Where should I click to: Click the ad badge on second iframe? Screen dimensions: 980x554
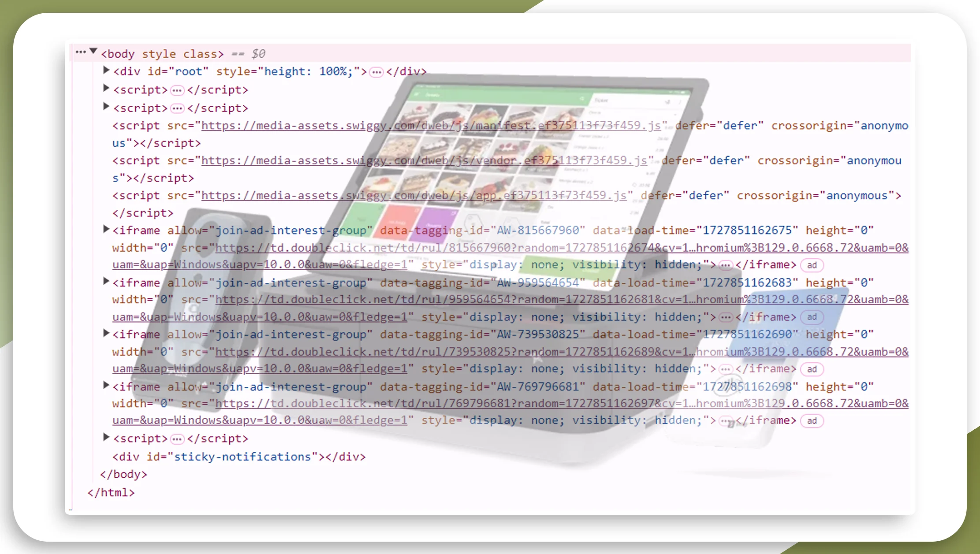(x=812, y=316)
